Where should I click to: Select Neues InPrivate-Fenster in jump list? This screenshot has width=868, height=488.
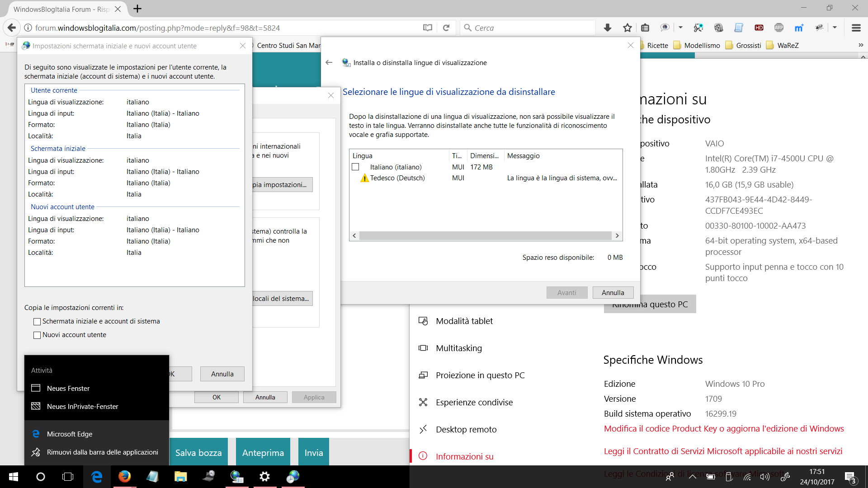pos(97,407)
